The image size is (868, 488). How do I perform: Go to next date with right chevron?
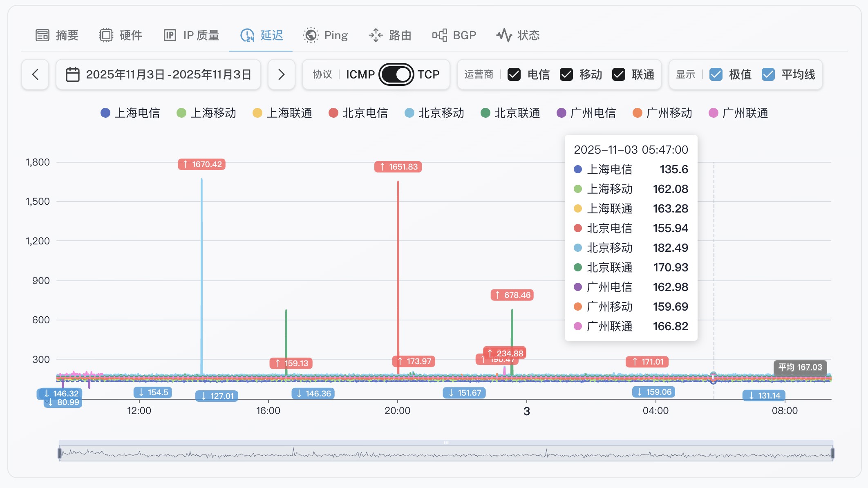coord(281,74)
